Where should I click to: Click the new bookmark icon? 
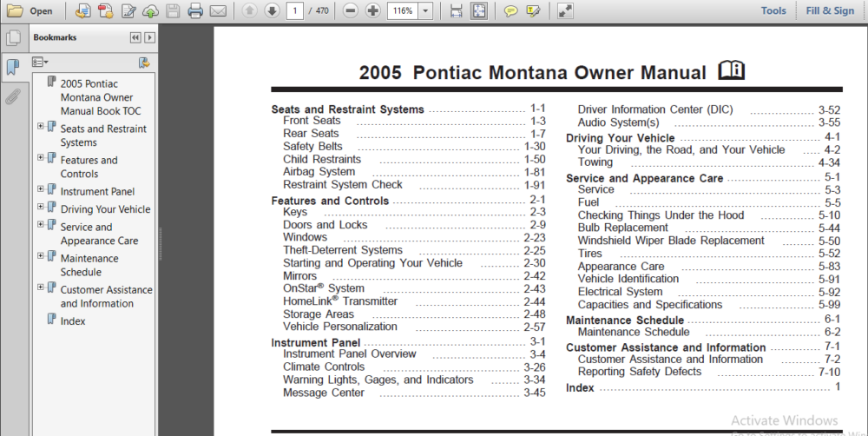click(x=144, y=63)
